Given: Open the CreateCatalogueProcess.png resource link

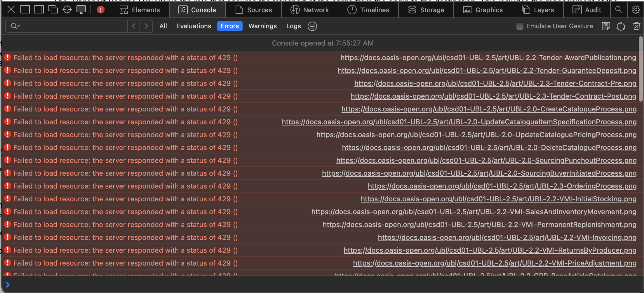Looking at the screenshot, I should (489, 109).
